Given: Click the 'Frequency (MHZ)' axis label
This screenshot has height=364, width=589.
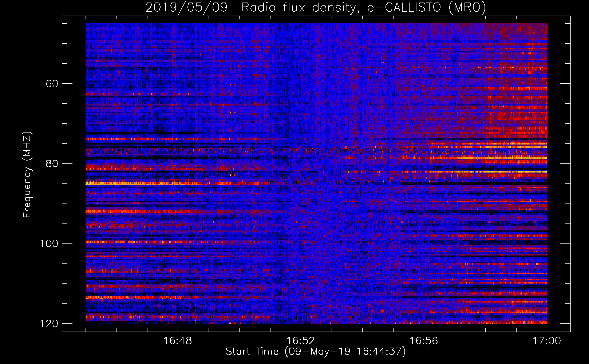Looking at the screenshot, I should click(27, 175).
